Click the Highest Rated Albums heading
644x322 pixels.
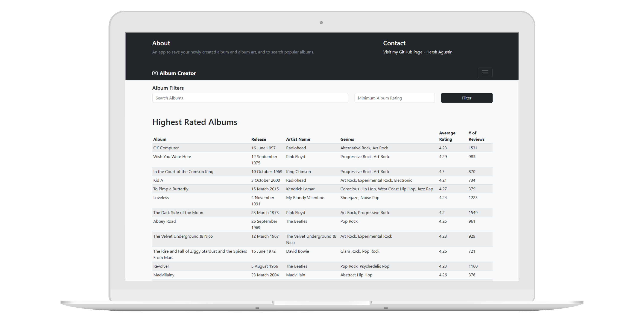195,122
